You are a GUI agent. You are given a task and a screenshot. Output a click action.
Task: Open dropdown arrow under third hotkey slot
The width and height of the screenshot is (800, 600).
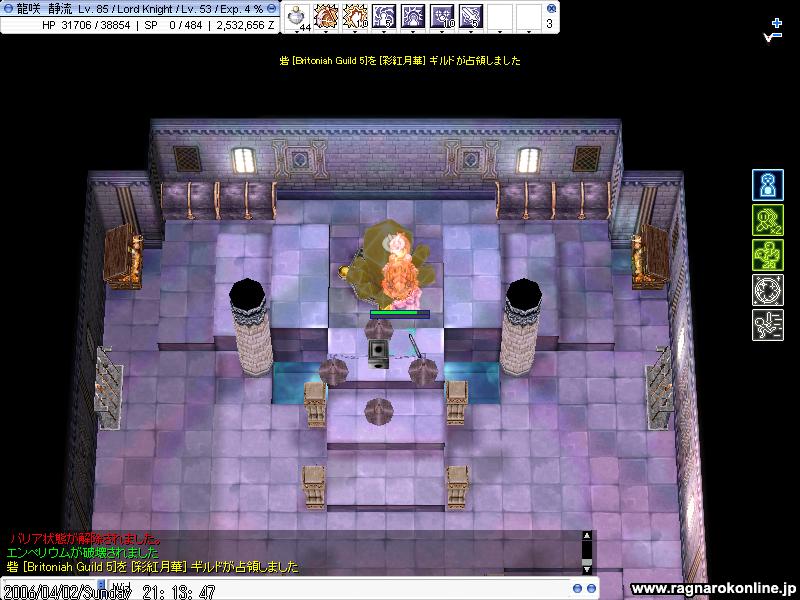[355, 32]
